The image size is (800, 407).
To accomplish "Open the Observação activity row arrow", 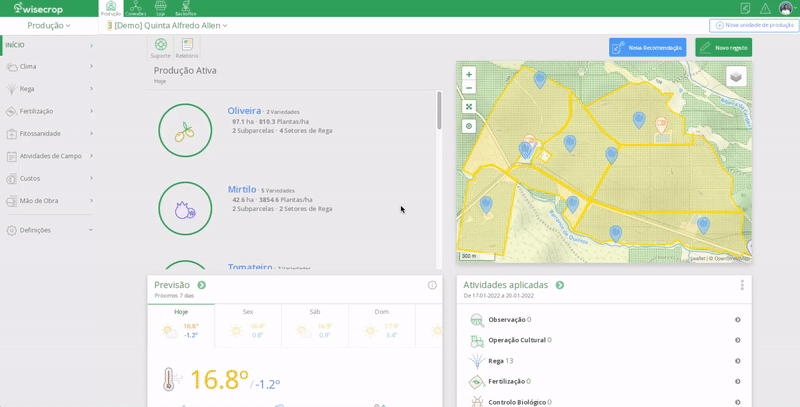I will click(738, 320).
